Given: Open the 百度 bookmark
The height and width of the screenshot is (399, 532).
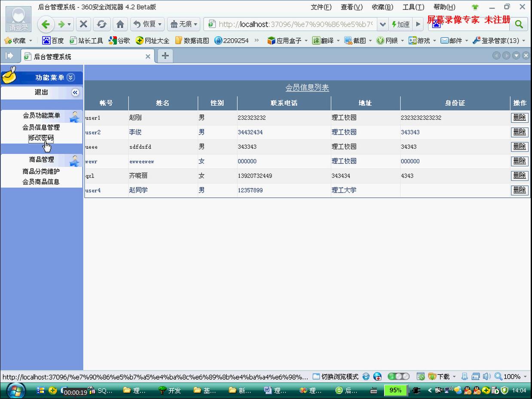Looking at the screenshot, I should 53,40.
